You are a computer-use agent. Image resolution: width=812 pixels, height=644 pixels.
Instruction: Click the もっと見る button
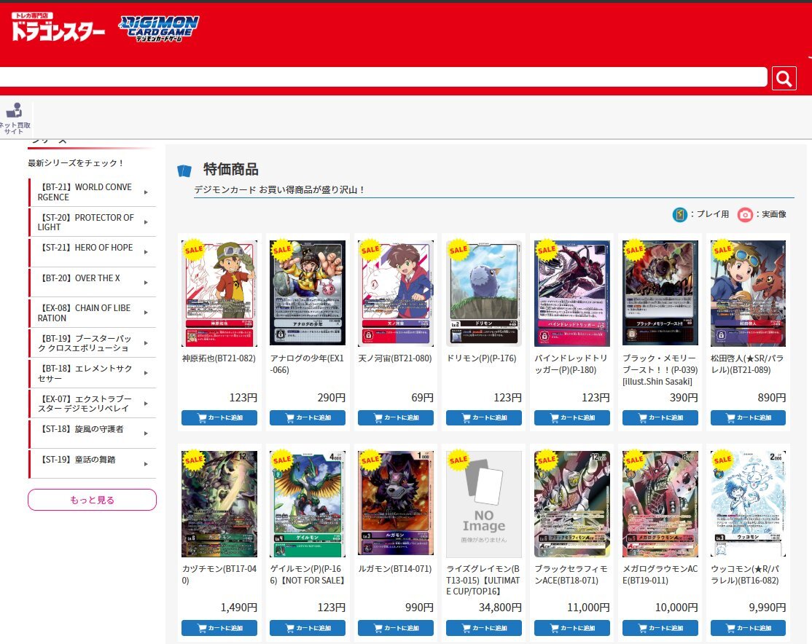92,500
